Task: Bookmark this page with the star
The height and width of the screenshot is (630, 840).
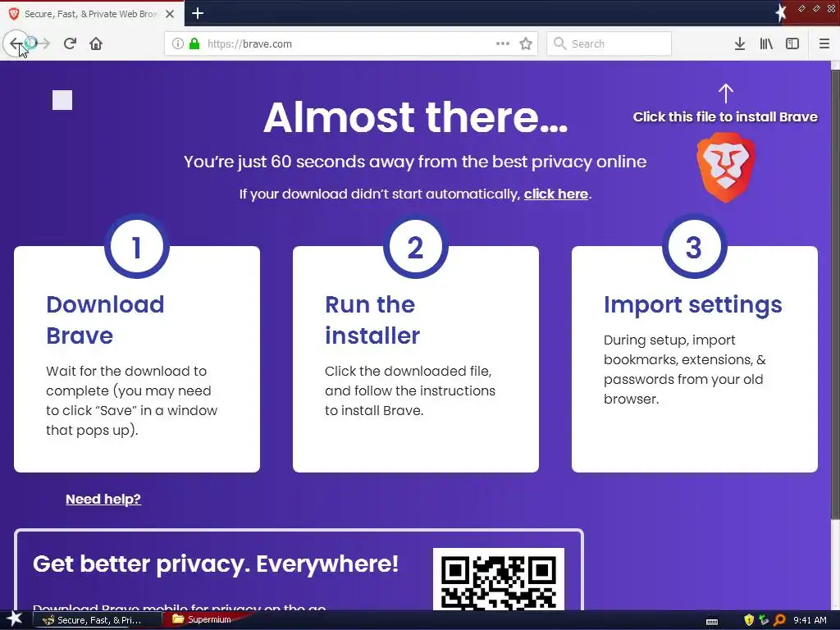Action: tap(526, 43)
